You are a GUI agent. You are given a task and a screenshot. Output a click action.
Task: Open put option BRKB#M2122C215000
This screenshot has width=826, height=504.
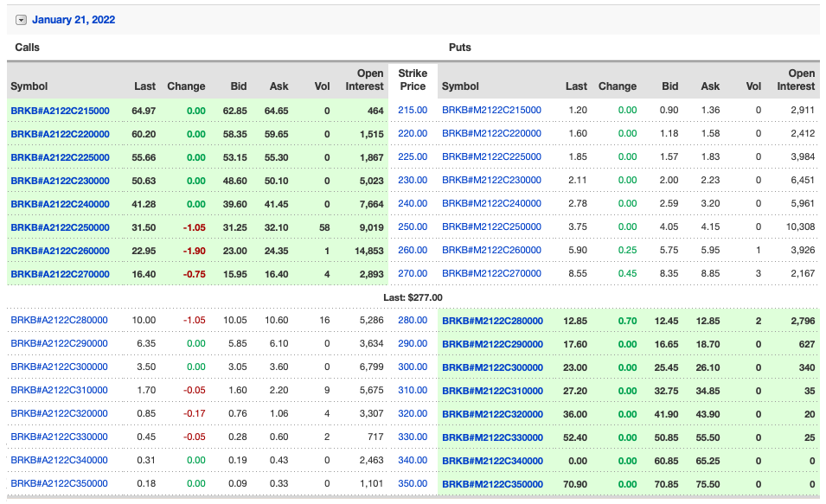pos(491,111)
